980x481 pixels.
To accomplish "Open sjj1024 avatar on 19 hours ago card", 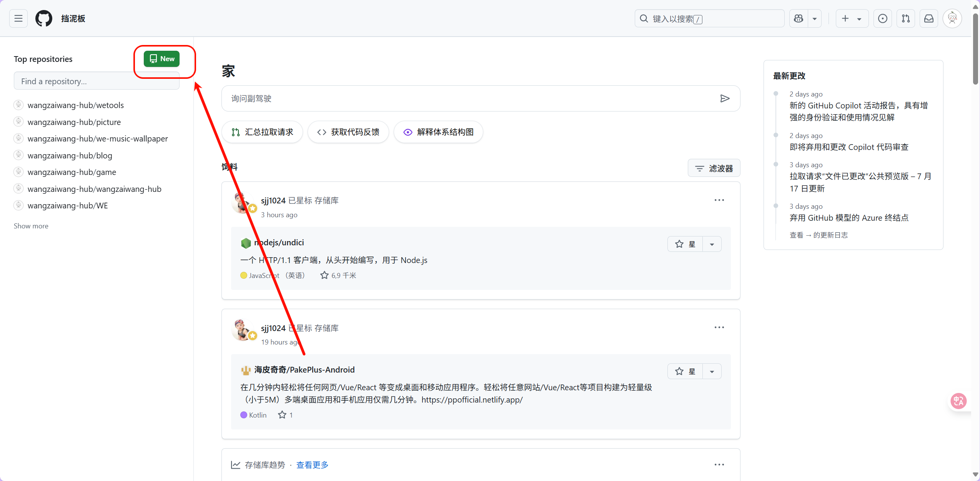I will pyautogui.click(x=242, y=330).
